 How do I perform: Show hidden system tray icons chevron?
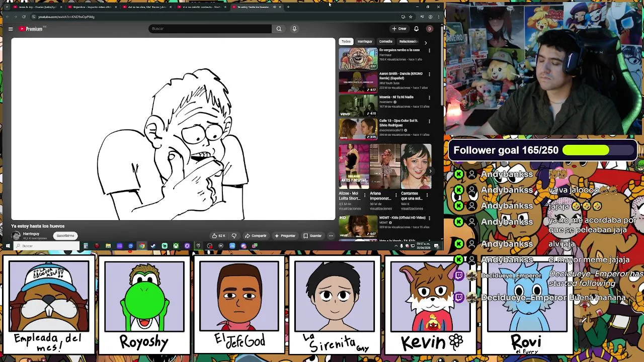[x=396, y=246]
